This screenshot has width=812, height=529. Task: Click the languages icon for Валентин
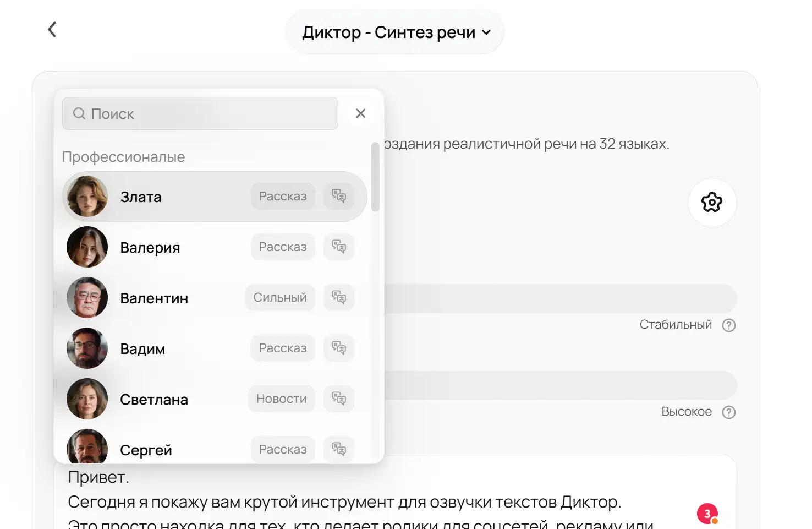pos(339,298)
